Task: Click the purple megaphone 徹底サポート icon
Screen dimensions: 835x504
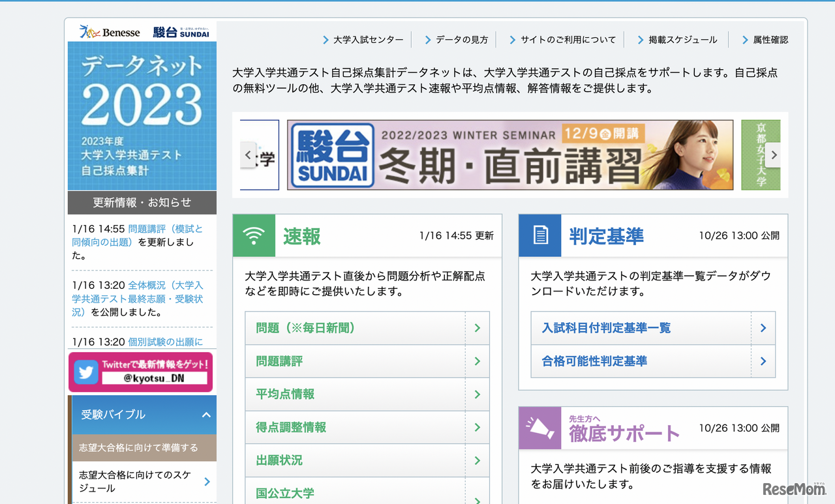Action: [540, 428]
